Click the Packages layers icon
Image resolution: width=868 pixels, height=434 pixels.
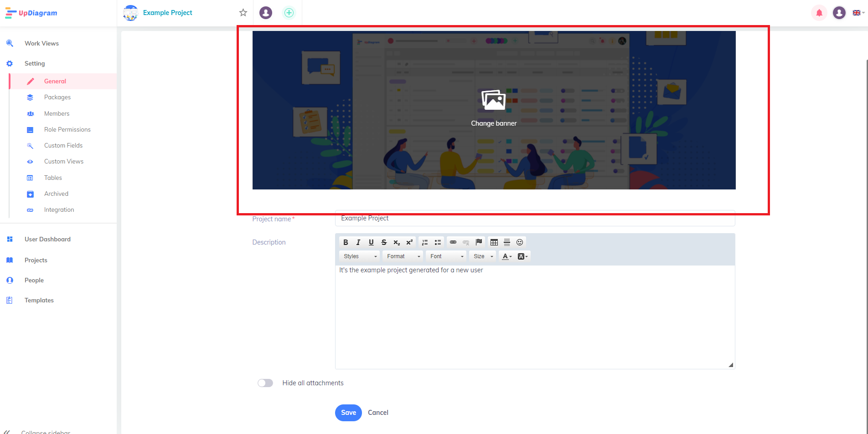click(x=30, y=97)
